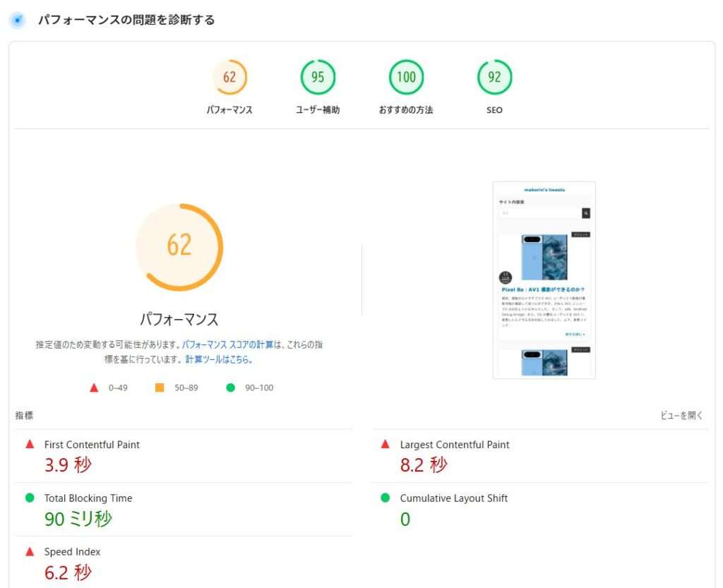Click the red triangle 0–49 legend icon
This screenshot has width=723, height=588.
click(x=94, y=388)
